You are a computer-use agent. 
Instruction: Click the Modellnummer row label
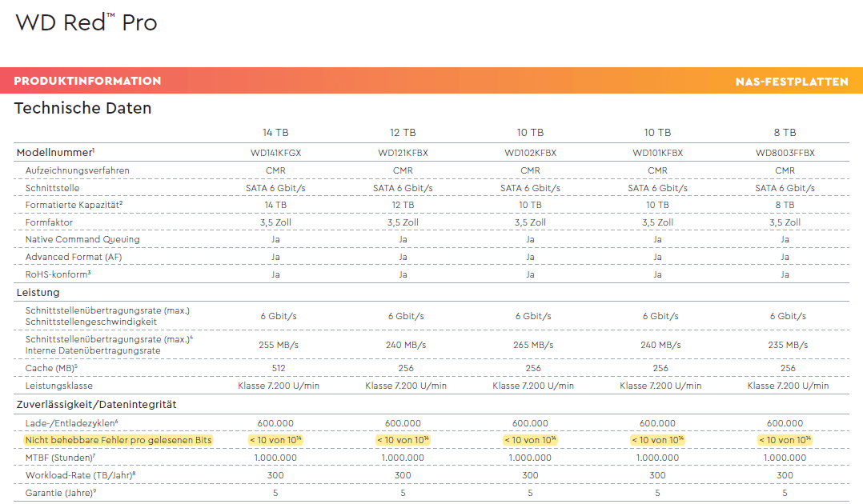tap(55, 153)
